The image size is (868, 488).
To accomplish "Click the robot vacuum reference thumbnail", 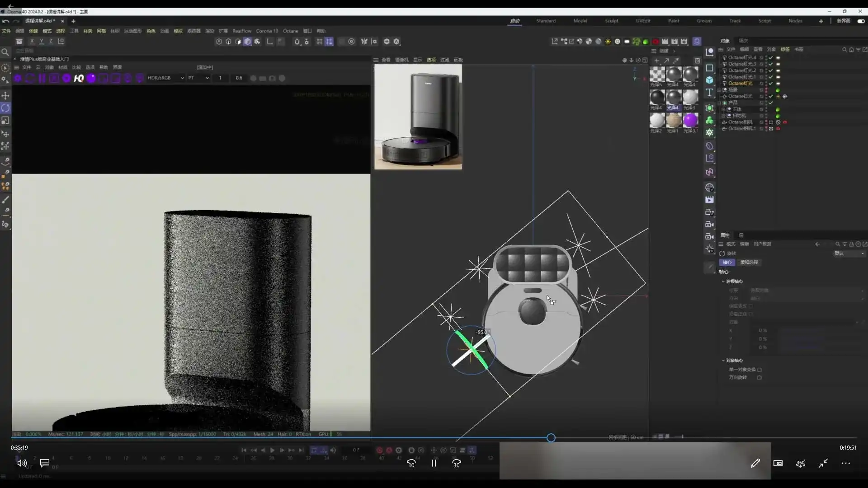I will 418,117.
